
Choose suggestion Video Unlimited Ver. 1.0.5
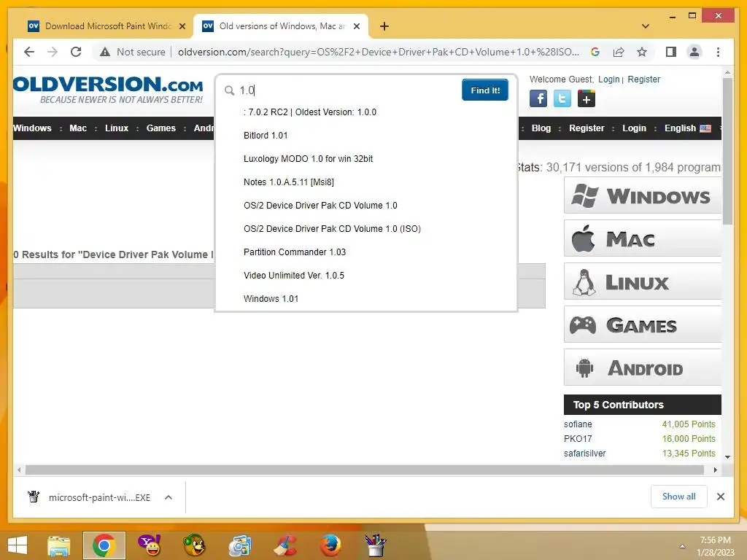click(293, 275)
